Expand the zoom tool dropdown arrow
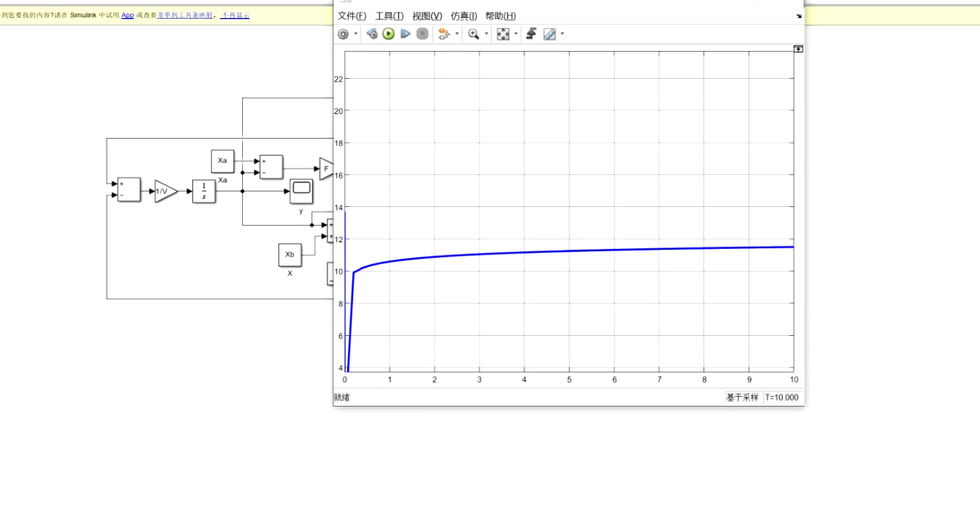Image resolution: width=980 pixels, height=506 pixels. [486, 34]
